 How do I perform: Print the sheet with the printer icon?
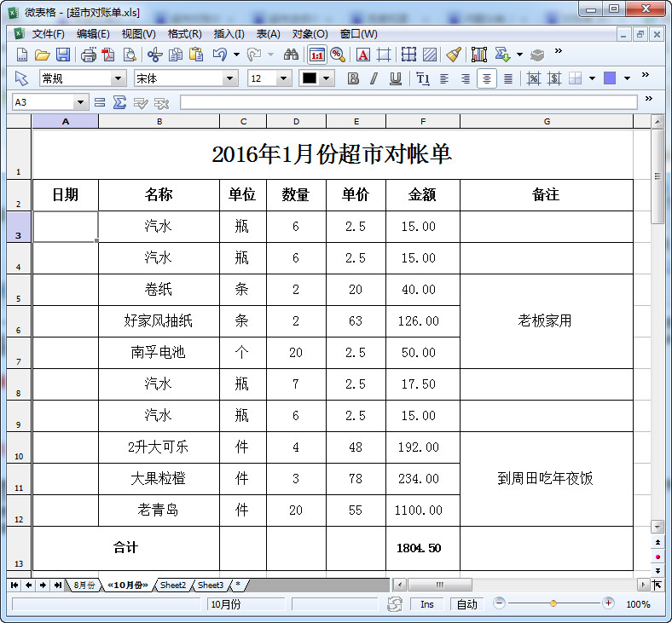point(89,55)
